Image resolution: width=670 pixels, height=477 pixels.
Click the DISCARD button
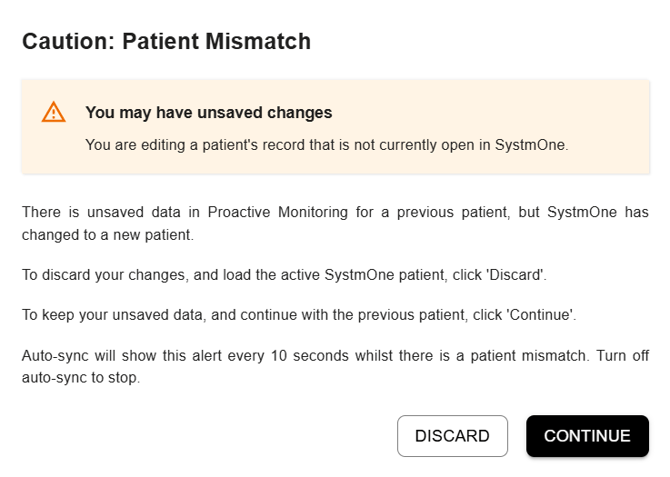coord(452,436)
